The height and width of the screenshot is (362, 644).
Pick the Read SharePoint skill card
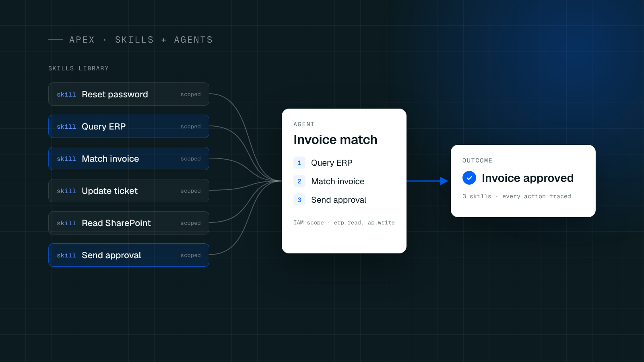(x=129, y=223)
